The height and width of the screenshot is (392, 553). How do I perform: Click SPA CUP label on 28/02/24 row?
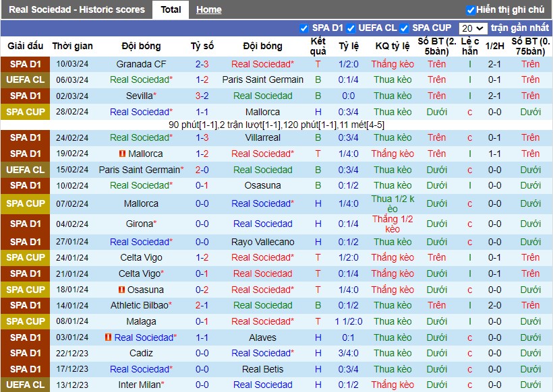(x=26, y=112)
